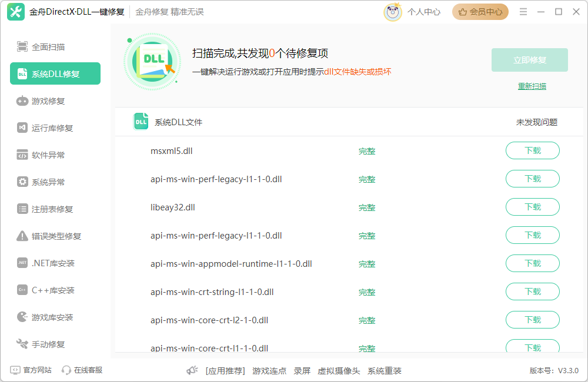Download msxml5.dll with 下载 button

click(x=533, y=150)
